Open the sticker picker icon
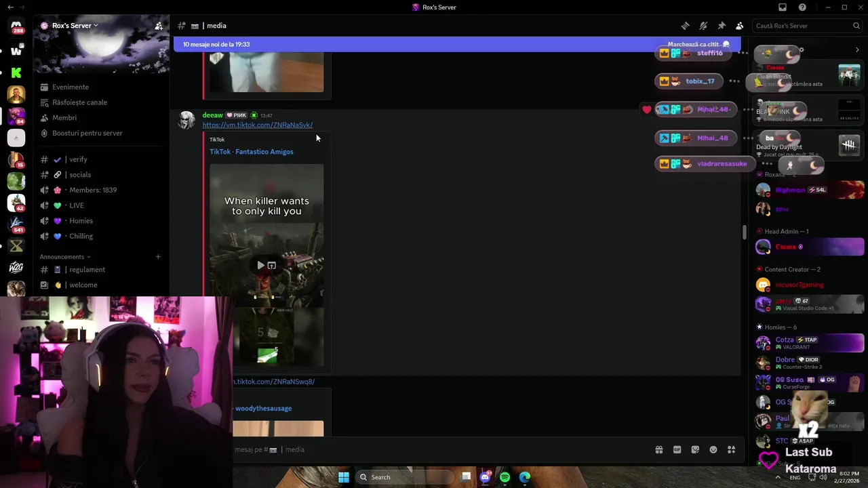This screenshot has height=488, width=868. pyautogui.click(x=695, y=449)
